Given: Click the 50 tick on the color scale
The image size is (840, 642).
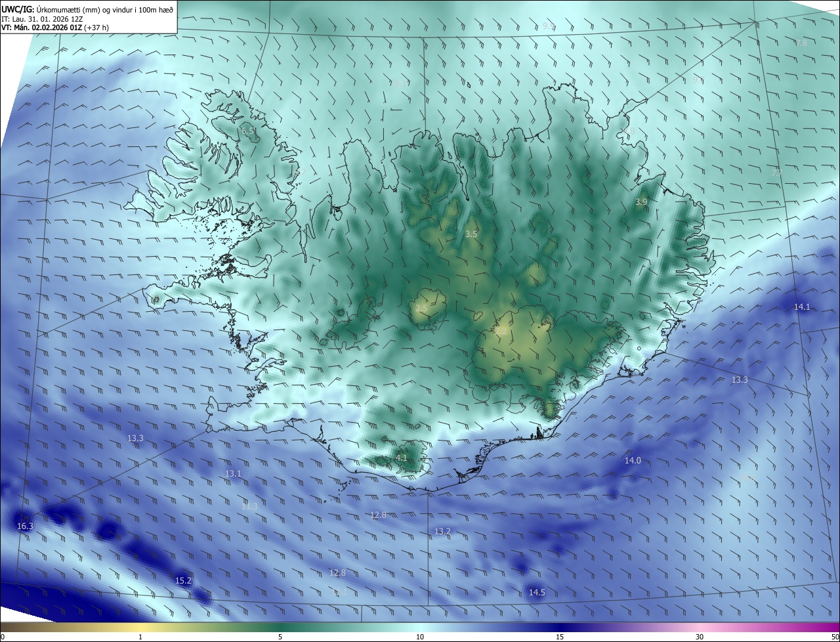Looking at the screenshot, I should pyautogui.click(x=835, y=637).
